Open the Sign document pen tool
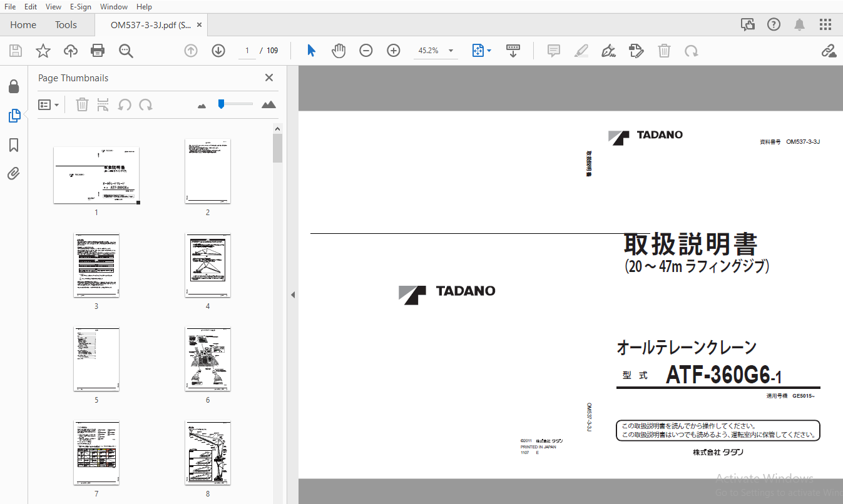 coord(608,51)
